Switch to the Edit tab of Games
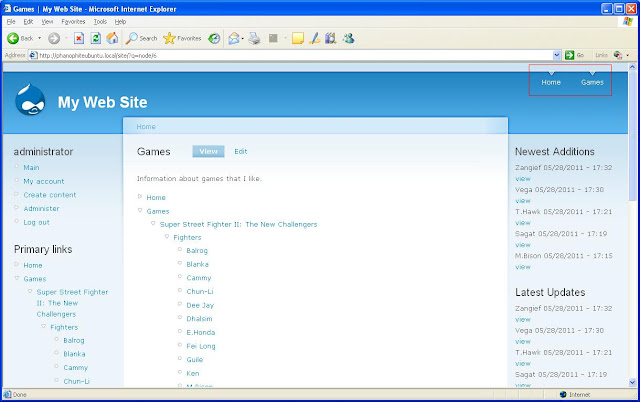 pos(240,151)
